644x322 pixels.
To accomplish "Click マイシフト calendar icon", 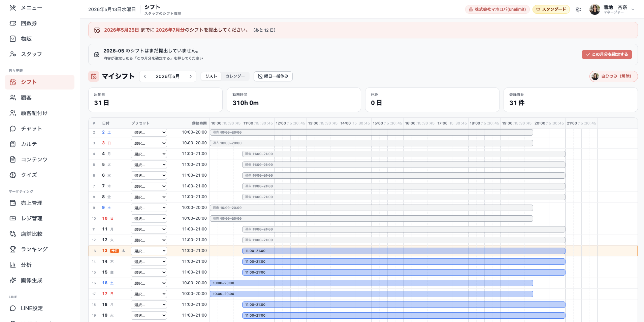I will point(94,76).
